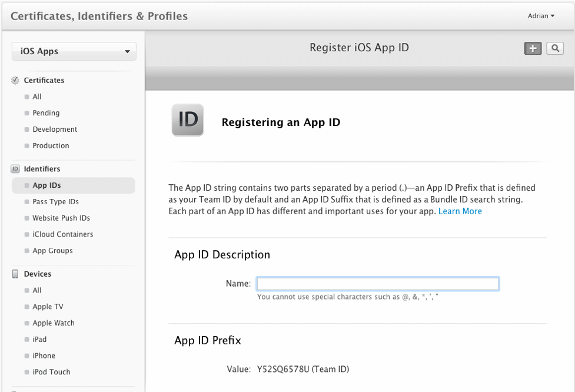The width and height of the screenshot is (575, 392).
Task: Open Website Push IDs section
Action: point(61,218)
